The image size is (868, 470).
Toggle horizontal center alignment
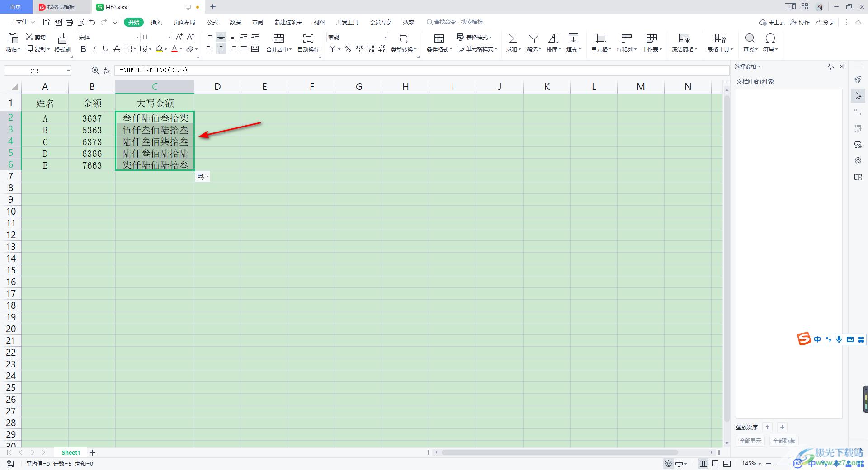(221, 49)
